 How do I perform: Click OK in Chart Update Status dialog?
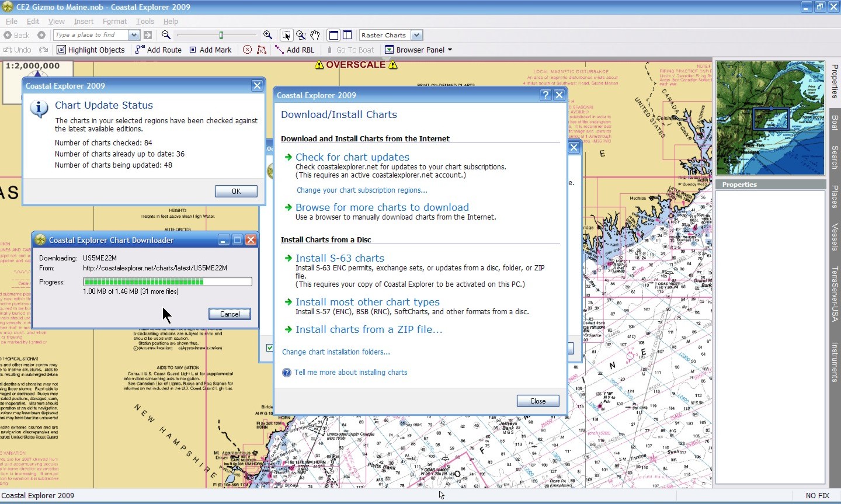point(236,191)
